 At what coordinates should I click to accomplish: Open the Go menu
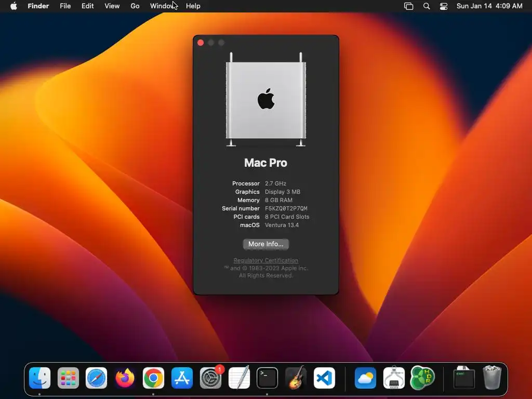135,6
